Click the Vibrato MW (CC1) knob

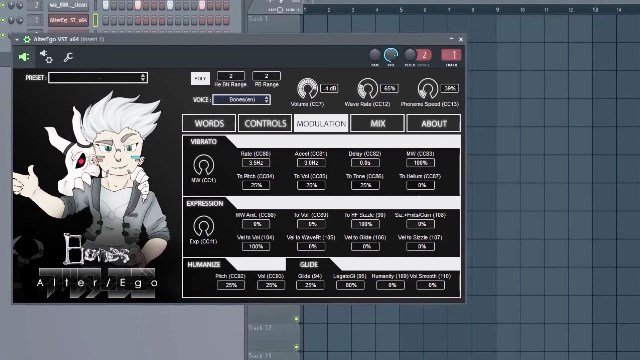click(204, 165)
